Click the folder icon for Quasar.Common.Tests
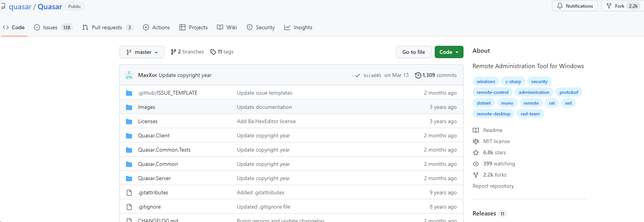Image resolution: width=644 pixels, height=222 pixels. (129, 150)
